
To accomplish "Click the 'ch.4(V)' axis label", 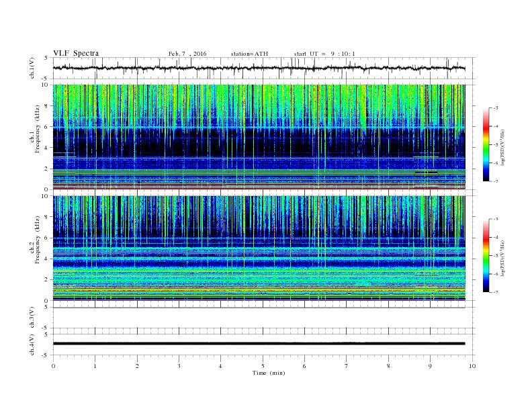I will pyautogui.click(x=32, y=345).
